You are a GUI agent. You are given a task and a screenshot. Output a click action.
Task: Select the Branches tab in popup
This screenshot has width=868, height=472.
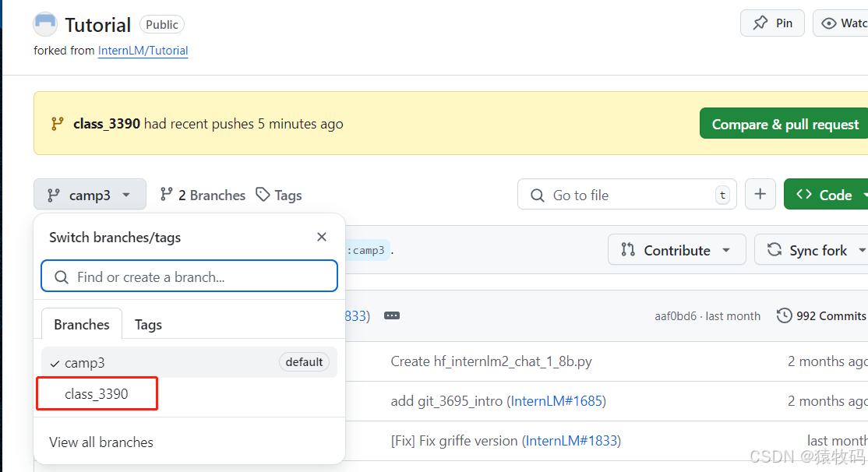pos(81,324)
